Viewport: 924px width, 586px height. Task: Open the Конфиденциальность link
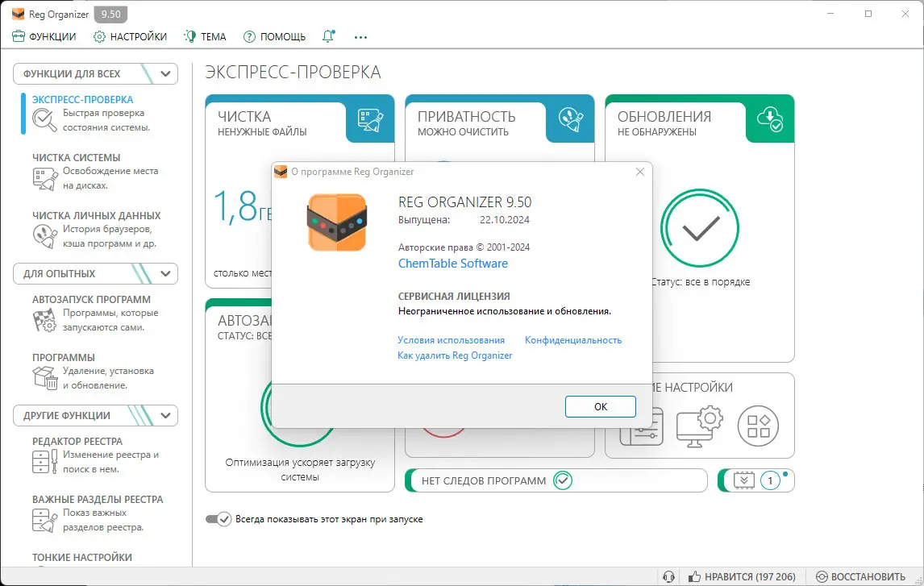click(573, 340)
